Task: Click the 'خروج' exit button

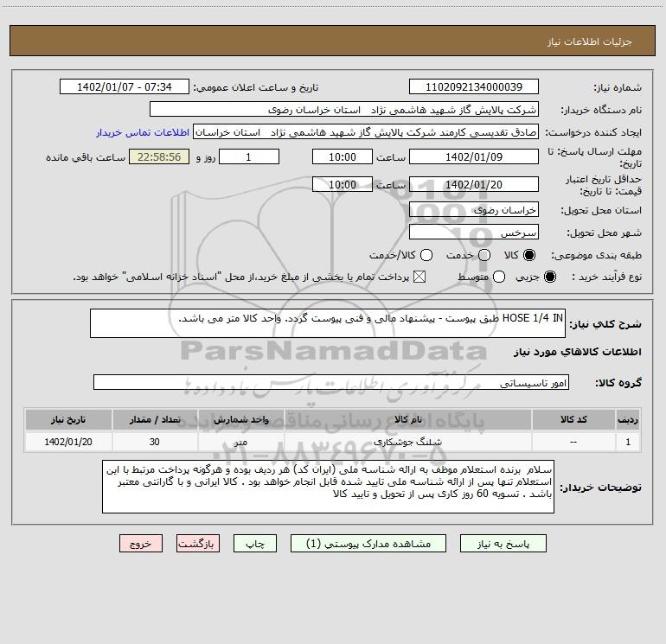Action: [141, 544]
